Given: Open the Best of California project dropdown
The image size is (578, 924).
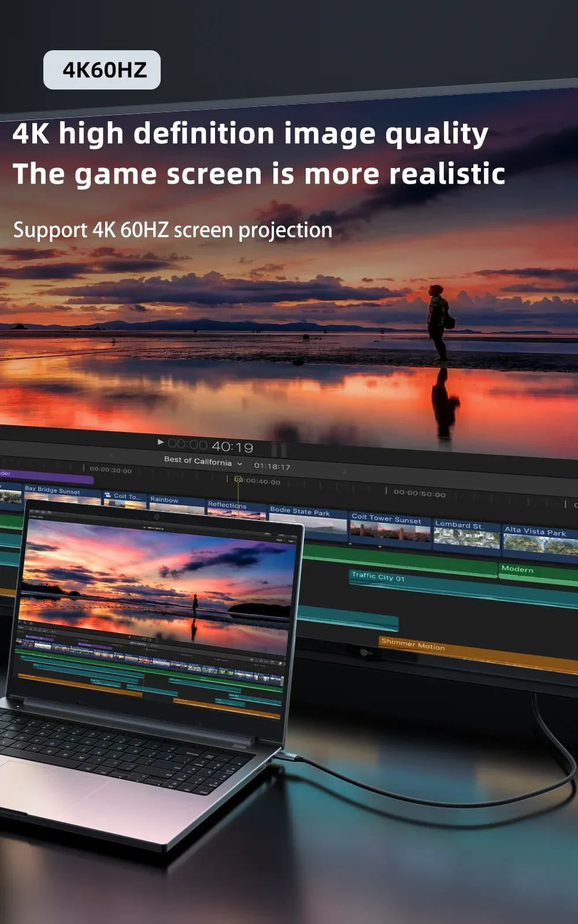Looking at the screenshot, I should 203,461.
